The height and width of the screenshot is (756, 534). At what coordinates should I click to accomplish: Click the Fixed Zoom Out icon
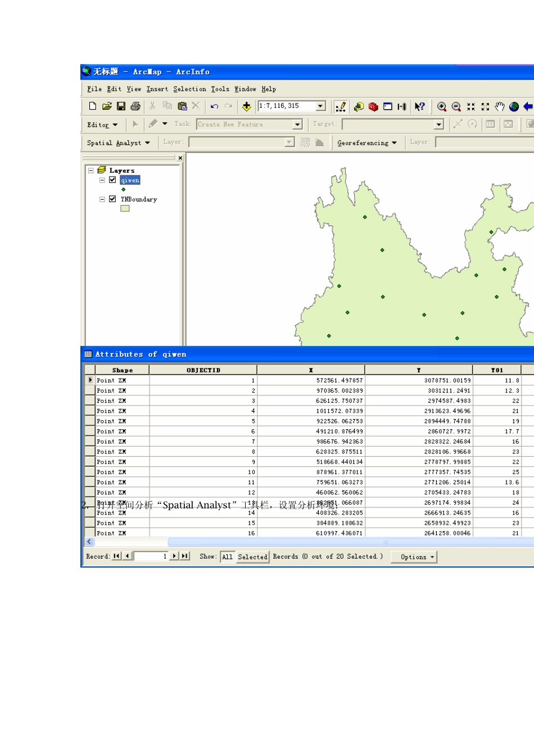[x=486, y=106]
